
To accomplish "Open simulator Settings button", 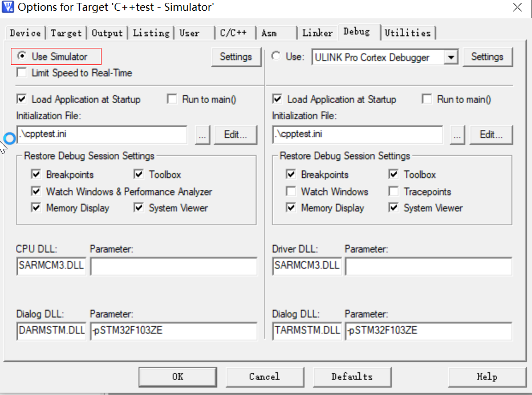I will (x=236, y=56).
